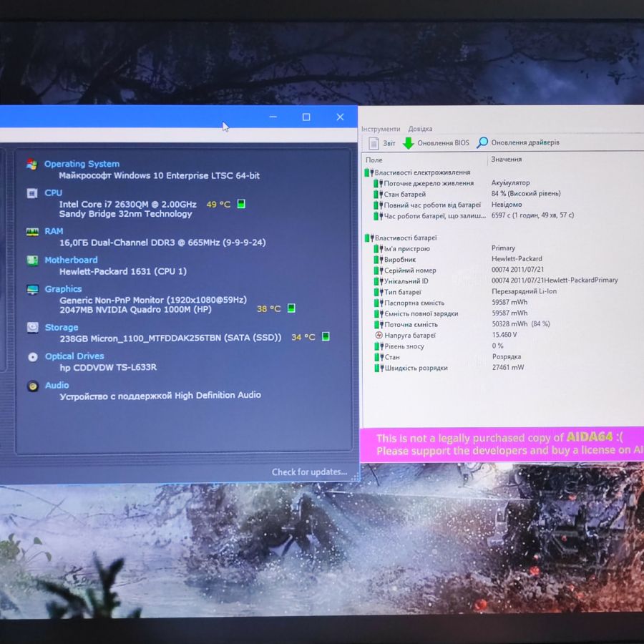
Task: Open the Довідка menu in AIDA64
Action: click(420, 129)
